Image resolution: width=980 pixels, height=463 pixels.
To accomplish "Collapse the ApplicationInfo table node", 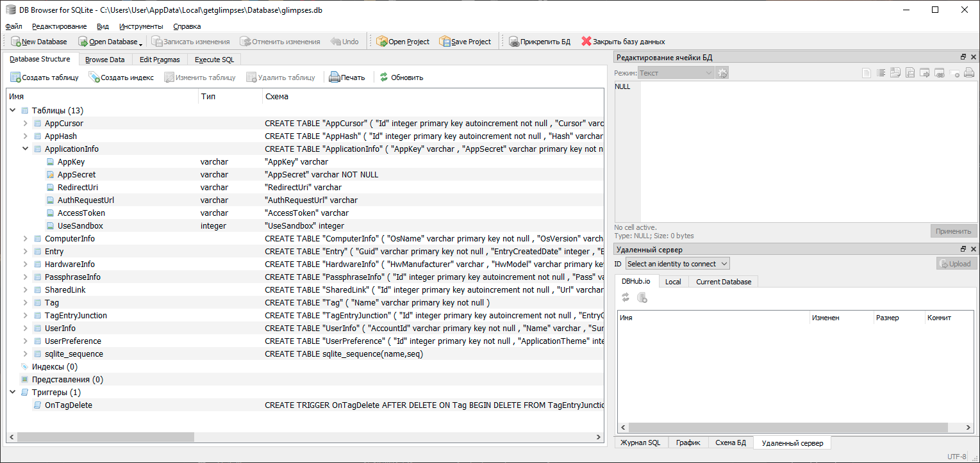I will pyautogui.click(x=26, y=149).
